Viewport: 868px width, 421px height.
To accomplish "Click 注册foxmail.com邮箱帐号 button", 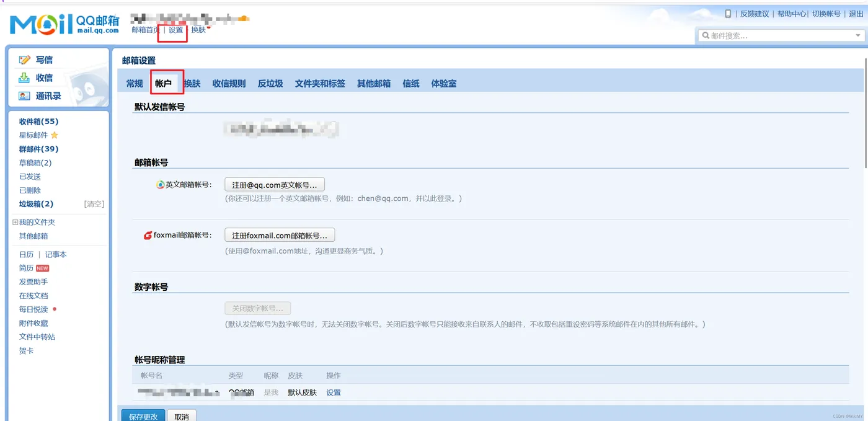I will [280, 236].
